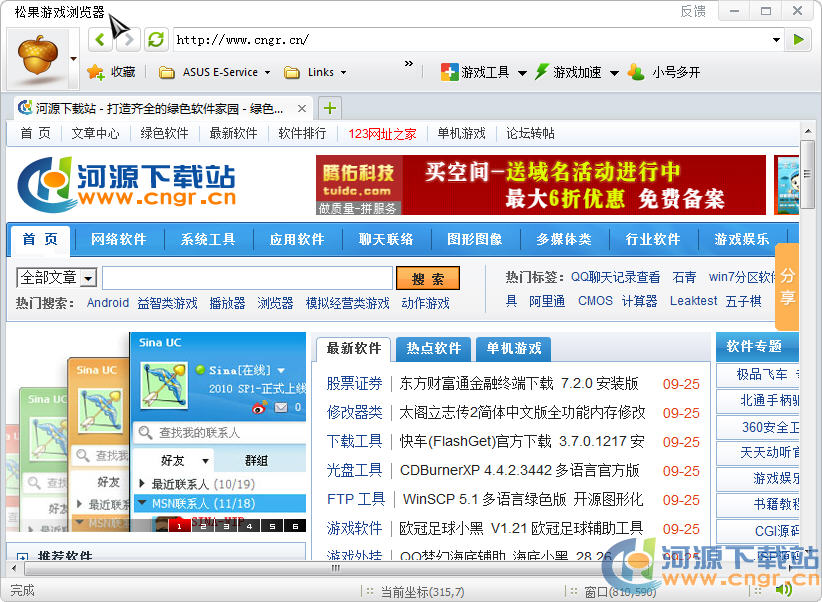Screen dimensions: 822x602
Task: Open 快车(FlashGet)官方下载 entry
Action: (x=522, y=442)
